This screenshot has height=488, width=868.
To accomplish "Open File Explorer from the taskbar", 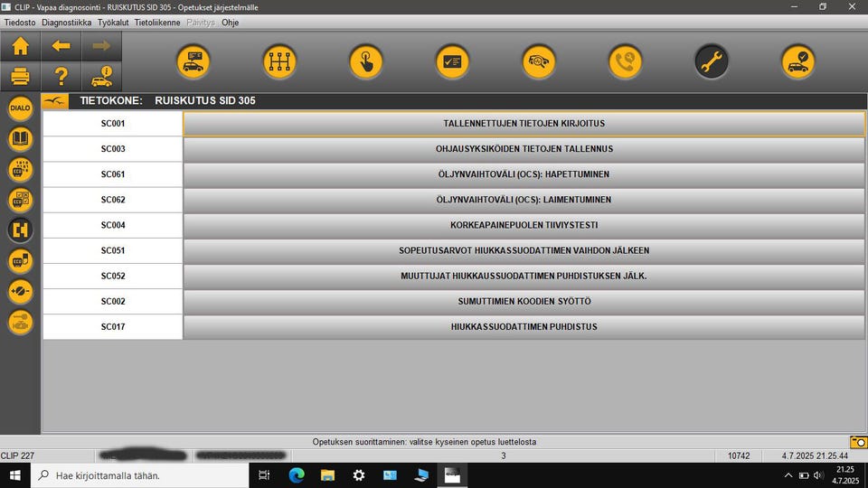I will coord(327,475).
